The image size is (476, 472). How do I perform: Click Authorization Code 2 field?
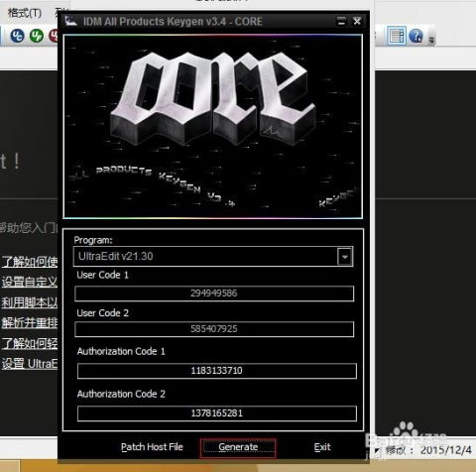[x=217, y=413]
